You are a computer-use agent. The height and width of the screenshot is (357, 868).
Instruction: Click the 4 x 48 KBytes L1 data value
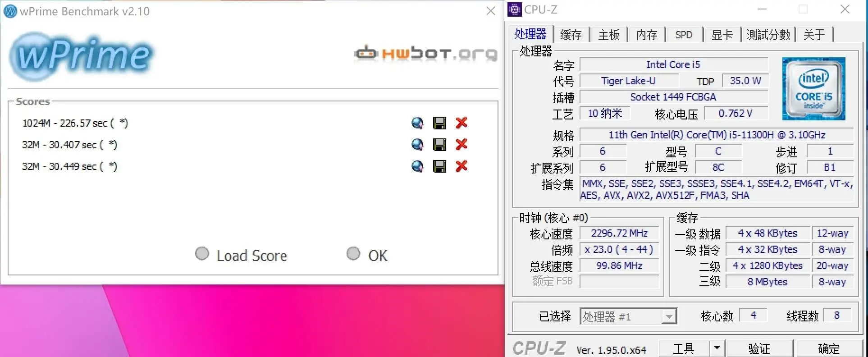click(768, 233)
